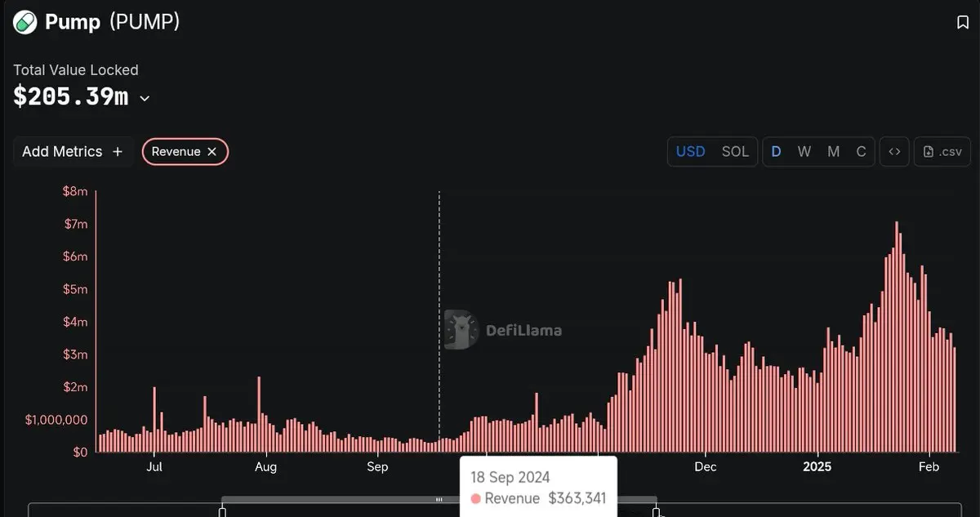Image resolution: width=980 pixels, height=517 pixels.
Task: Click the $3m y-axis label
Action: click(x=75, y=354)
